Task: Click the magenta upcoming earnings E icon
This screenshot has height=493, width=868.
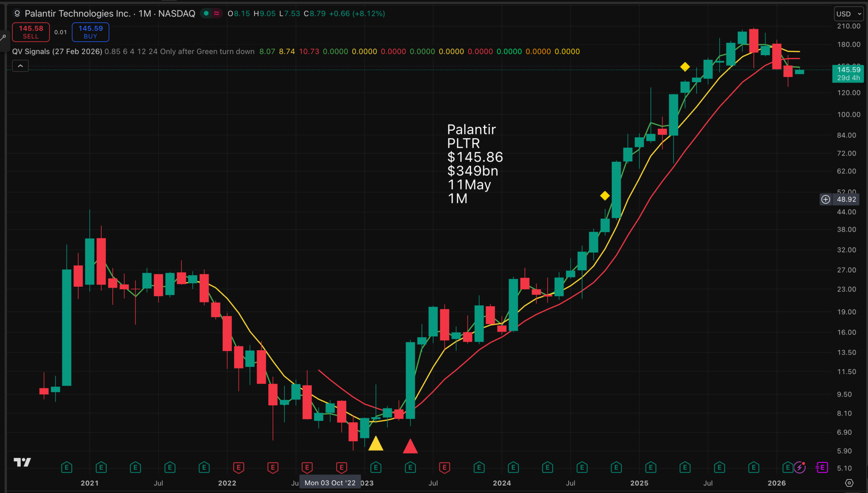Action: click(x=822, y=467)
